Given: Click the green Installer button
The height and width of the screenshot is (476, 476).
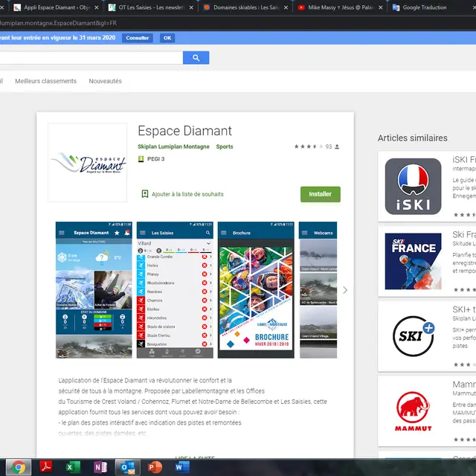Looking at the screenshot, I should 321,194.
